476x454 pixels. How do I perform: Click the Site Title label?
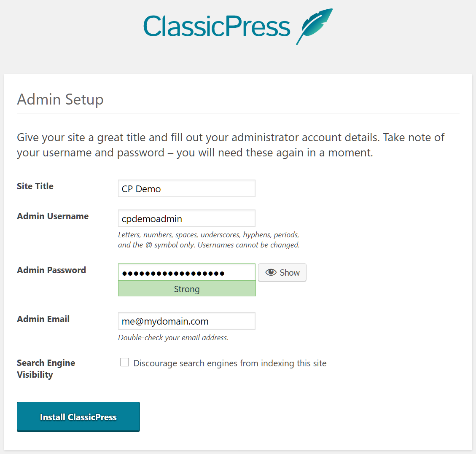pyautogui.click(x=35, y=186)
